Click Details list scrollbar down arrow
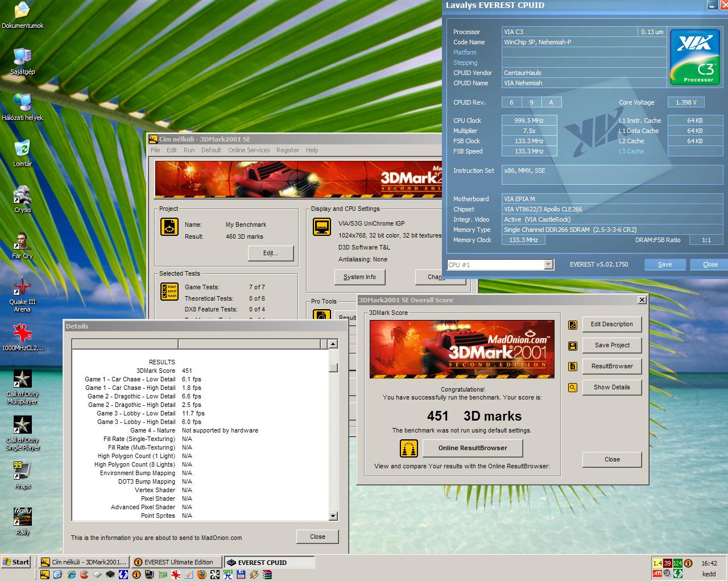This screenshot has height=582, width=728. [x=333, y=516]
